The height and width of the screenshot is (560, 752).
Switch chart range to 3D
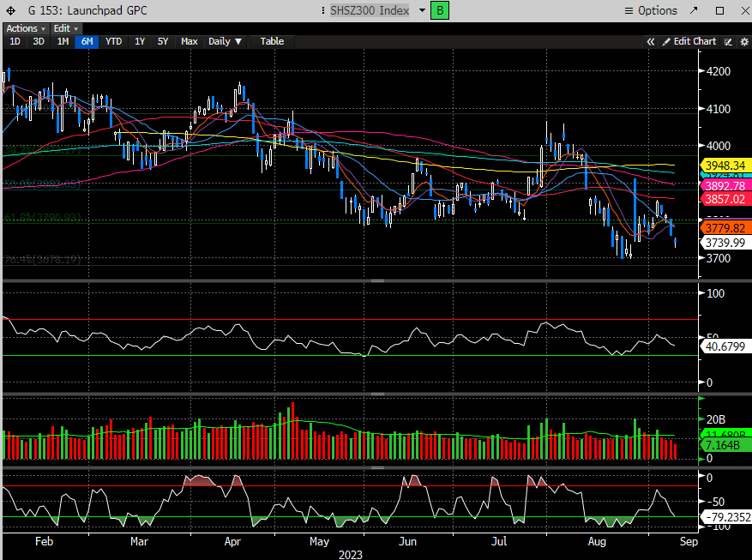[x=39, y=42]
